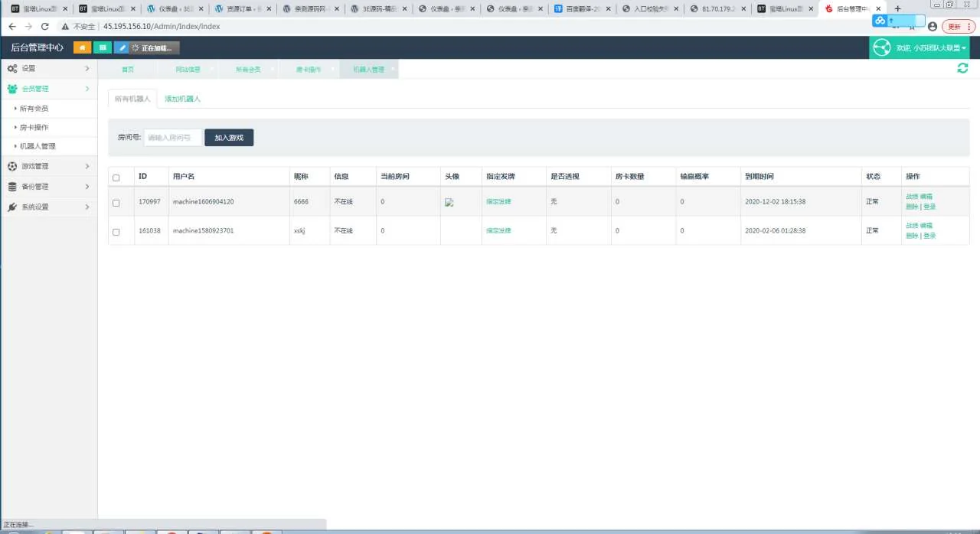Open the welcome user dropdown menu
Screen dimensions: 980x534
[x=931, y=47]
